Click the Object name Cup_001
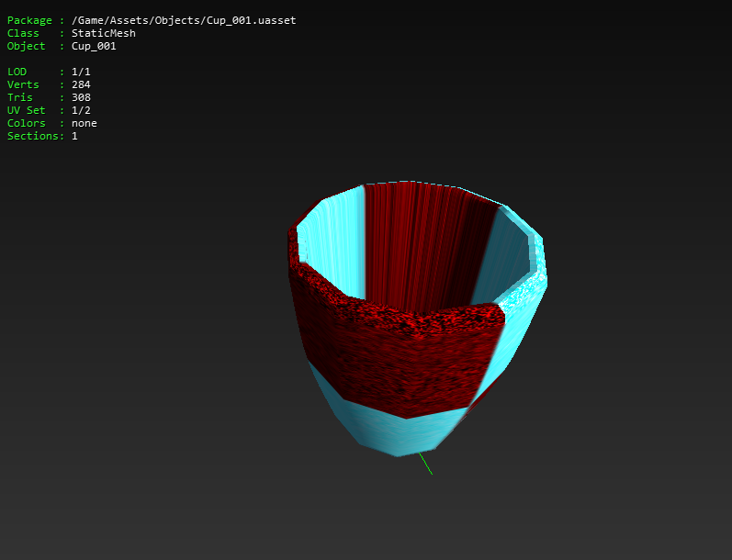This screenshot has width=732, height=560. [x=94, y=46]
